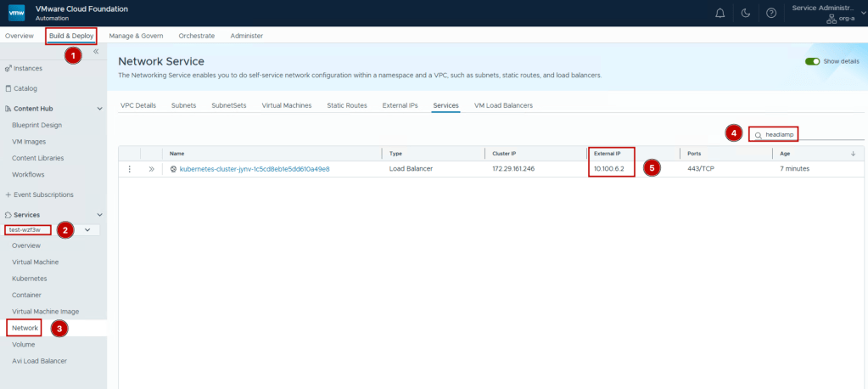Open Virtual Machine service
Screen dimensions: 868x389
36,262
